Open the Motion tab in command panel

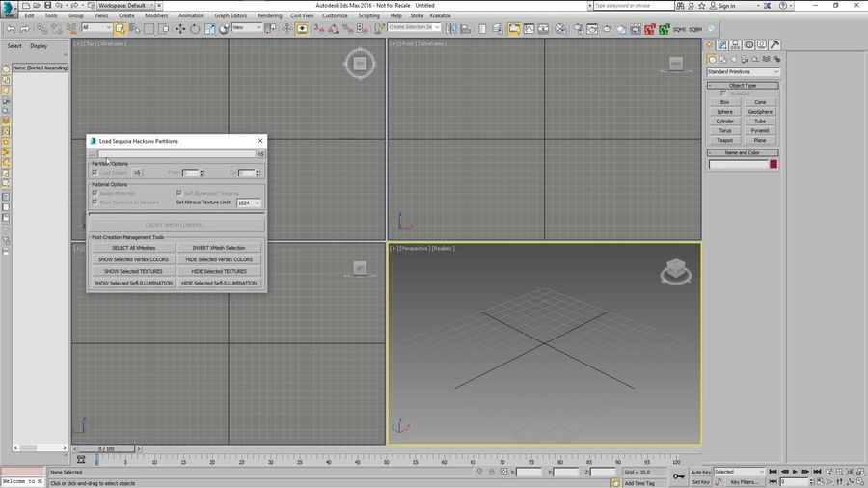747,44
